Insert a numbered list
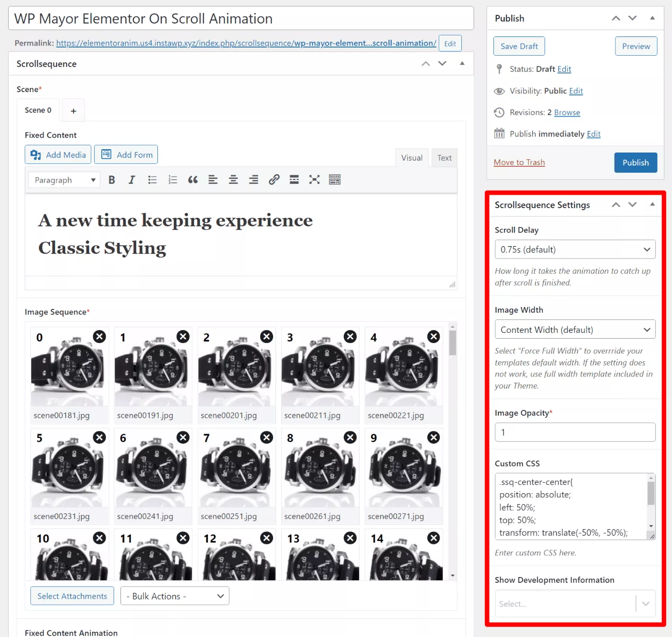Image resolution: width=672 pixels, height=637 pixels. [x=173, y=180]
